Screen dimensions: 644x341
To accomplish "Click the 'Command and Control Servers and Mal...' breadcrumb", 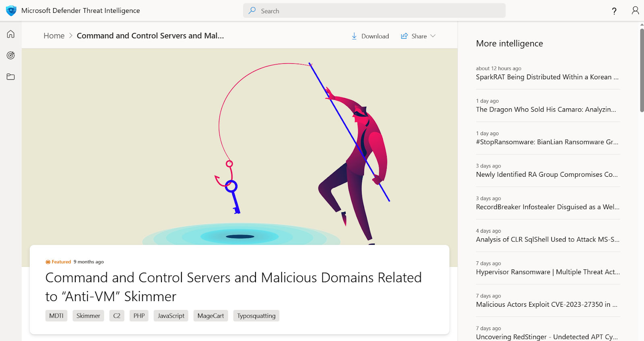I will point(150,36).
